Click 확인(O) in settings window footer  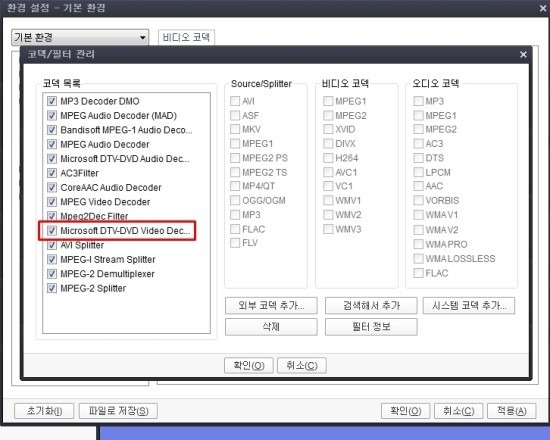405,411
